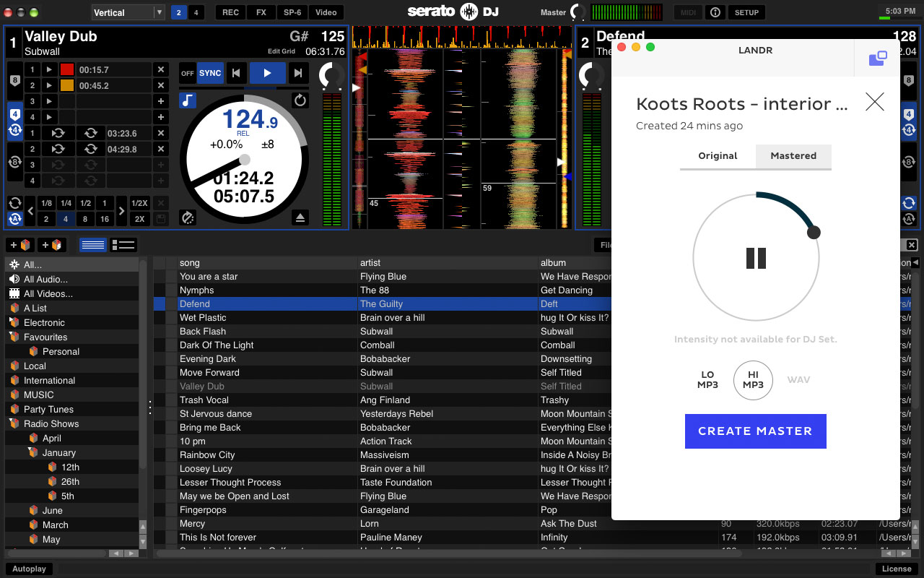Open the FX panel
The width and height of the screenshot is (924, 578).
coord(261,12)
